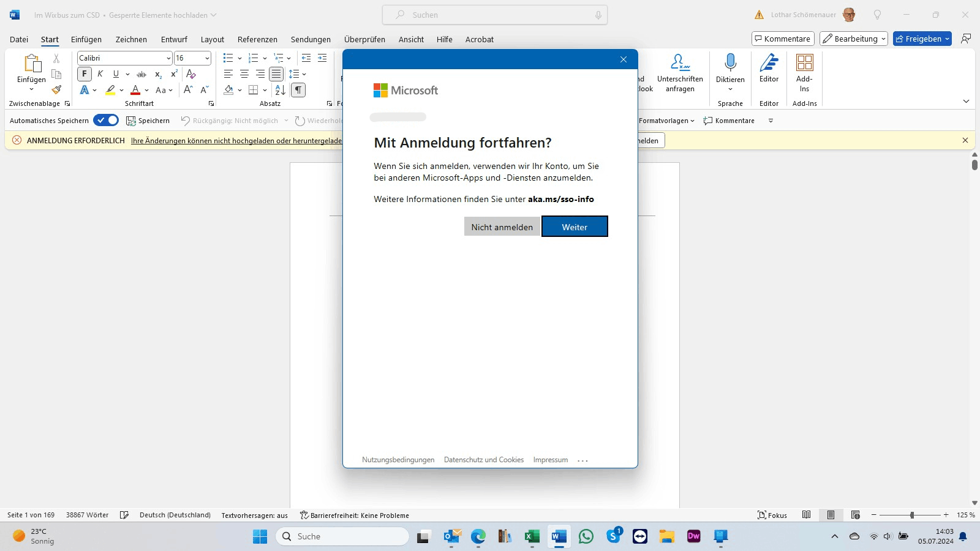Toggle the paragraph marks pilcrow icon
This screenshot has height=551, width=980.
point(298,90)
